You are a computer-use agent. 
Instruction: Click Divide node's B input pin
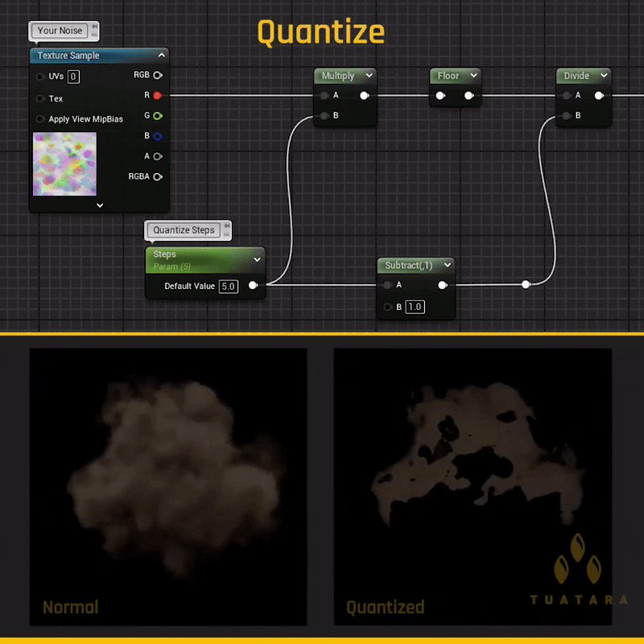click(x=567, y=116)
